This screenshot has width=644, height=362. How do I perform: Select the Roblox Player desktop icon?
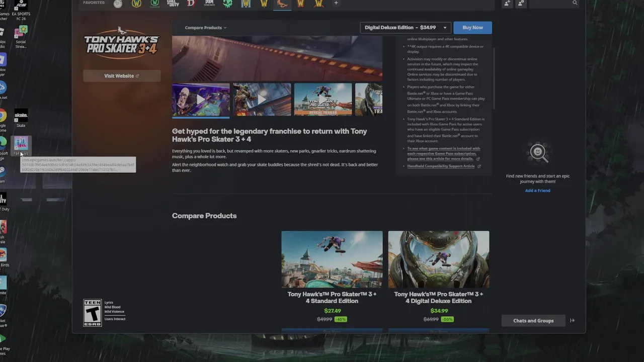coord(3,64)
